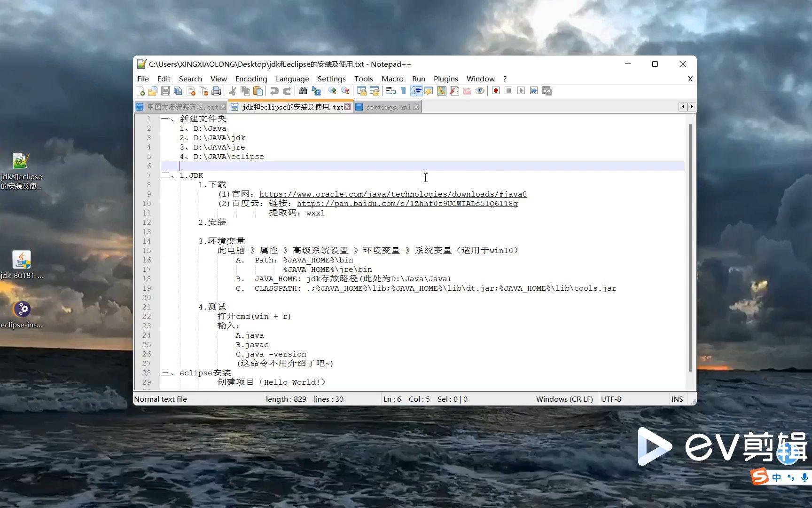Click the macro Playback icon
Image resolution: width=812 pixels, height=508 pixels.
pos(521,91)
